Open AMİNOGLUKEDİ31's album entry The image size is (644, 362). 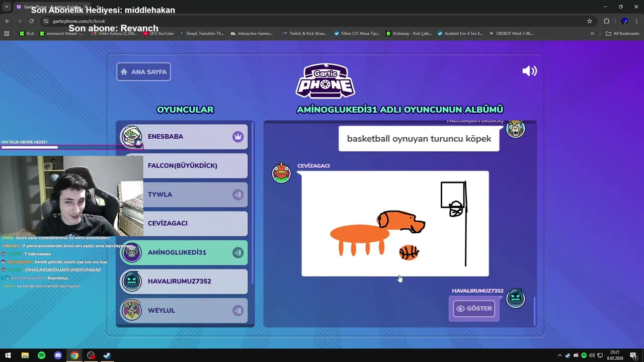pos(184,252)
